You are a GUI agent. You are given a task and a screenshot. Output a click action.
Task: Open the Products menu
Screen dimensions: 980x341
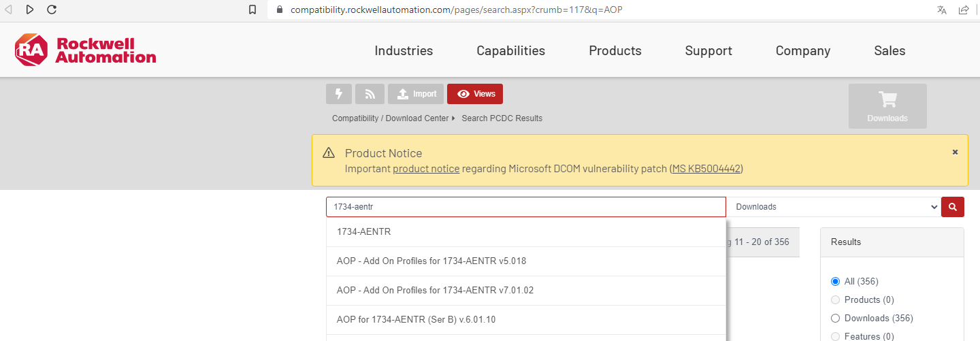coord(615,50)
